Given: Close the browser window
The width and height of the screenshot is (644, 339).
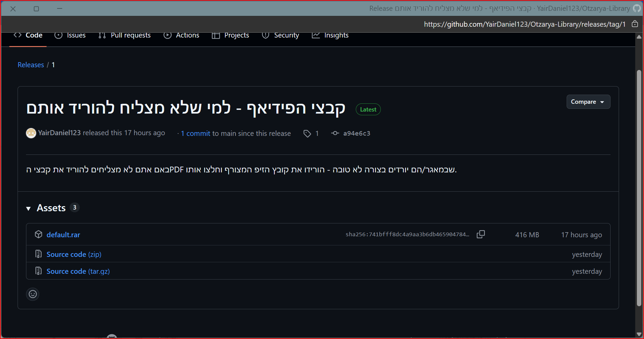Looking at the screenshot, I should point(13,9).
